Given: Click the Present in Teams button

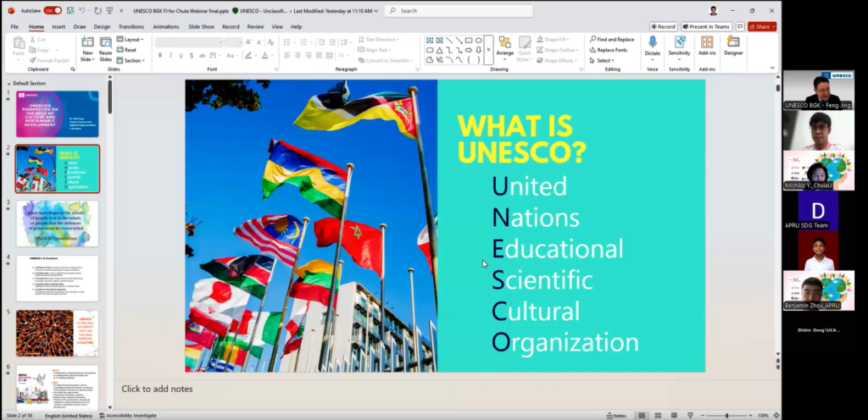Looking at the screenshot, I should (x=706, y=26).
